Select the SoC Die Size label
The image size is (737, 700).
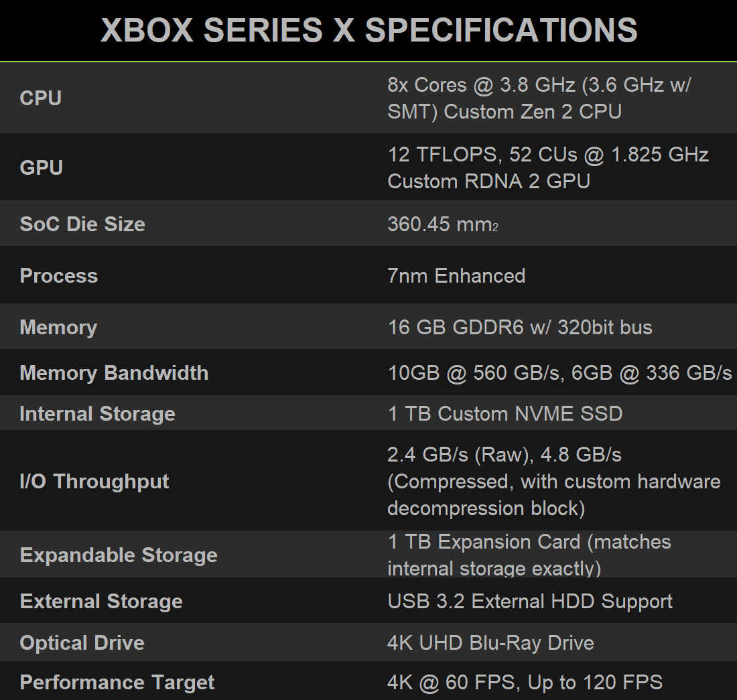point(82,224)
